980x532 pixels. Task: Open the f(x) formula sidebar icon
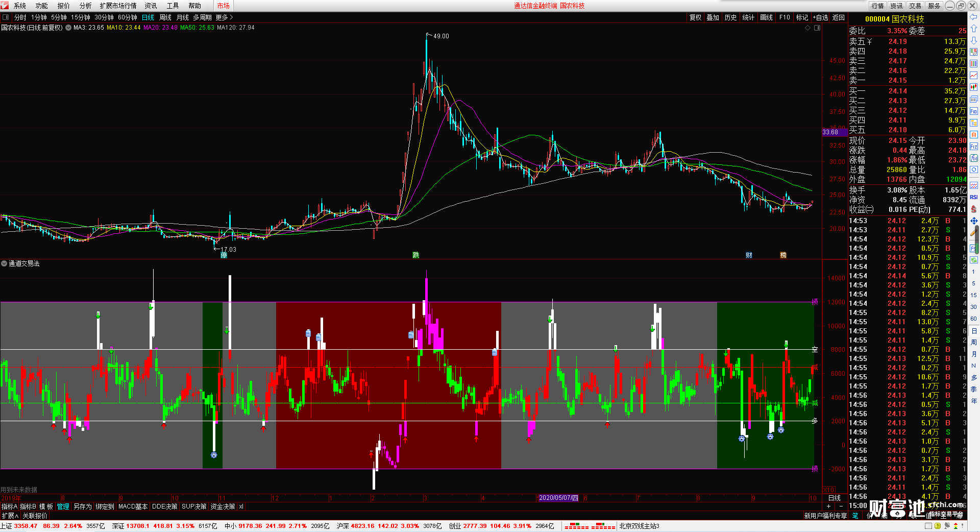pyautogui.click(x=974, y=158)
